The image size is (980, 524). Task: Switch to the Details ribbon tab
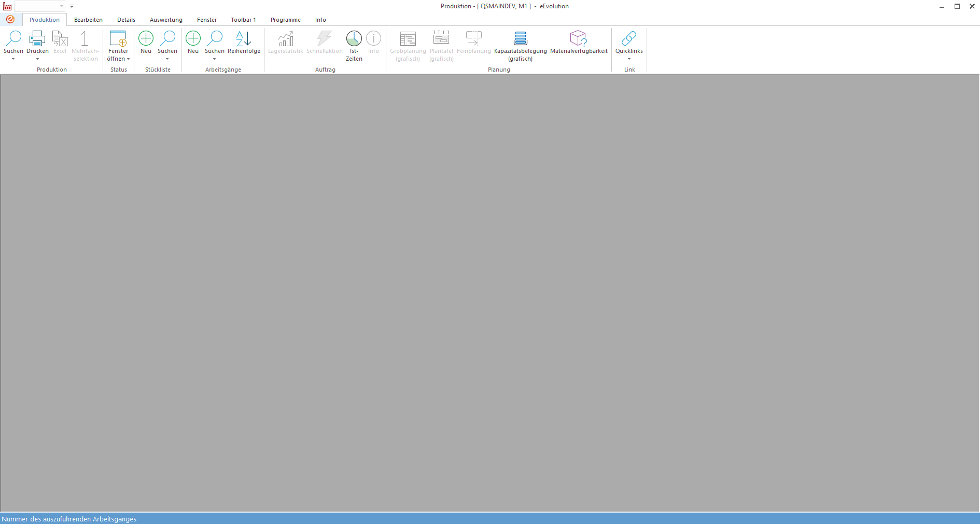click(126, 20)
